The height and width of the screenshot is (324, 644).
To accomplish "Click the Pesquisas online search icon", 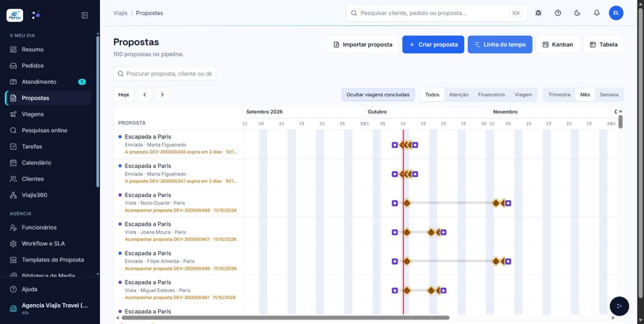I will (x=13, y=130).
